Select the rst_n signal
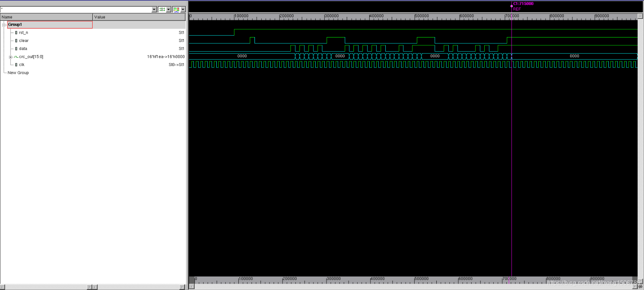Screen dimensions: 644x290 (x=24, y=33)
